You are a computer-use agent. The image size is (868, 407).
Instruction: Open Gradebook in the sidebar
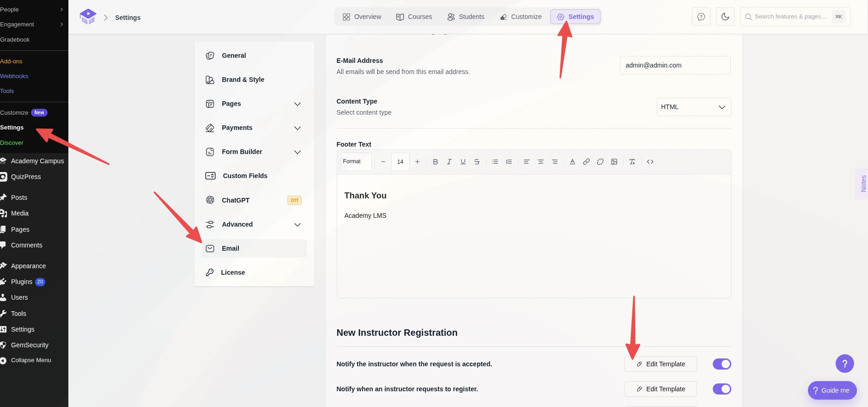[x=15, y=39]
